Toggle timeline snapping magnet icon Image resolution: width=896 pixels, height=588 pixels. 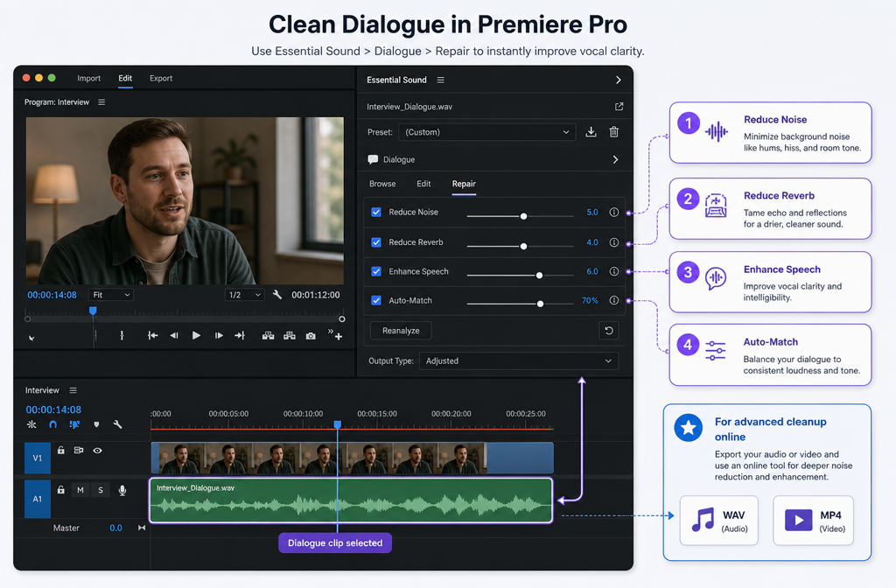click(52, 424)
